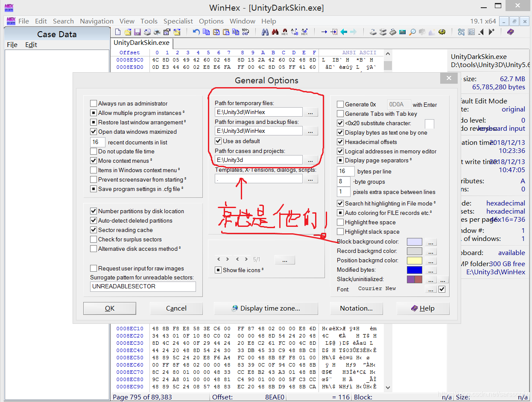
Task: Open file Properties from toolbar icon
Action: pyautogui.click(x=167, y=32)
